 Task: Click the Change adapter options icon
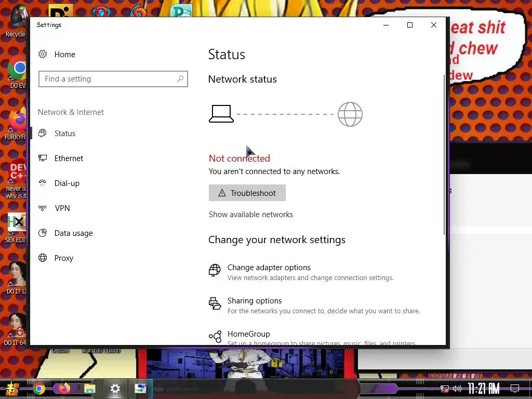click(x=215, y=270)
